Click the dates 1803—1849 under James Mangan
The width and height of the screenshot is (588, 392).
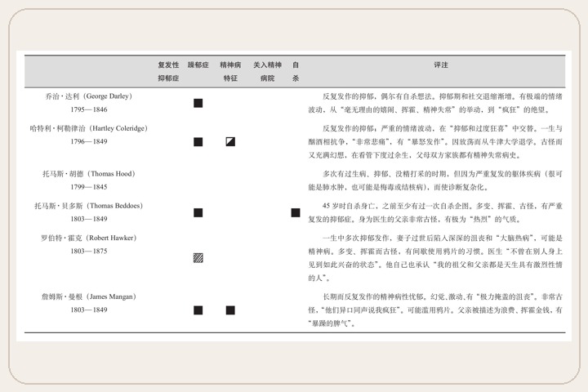(x=89, y=310)
